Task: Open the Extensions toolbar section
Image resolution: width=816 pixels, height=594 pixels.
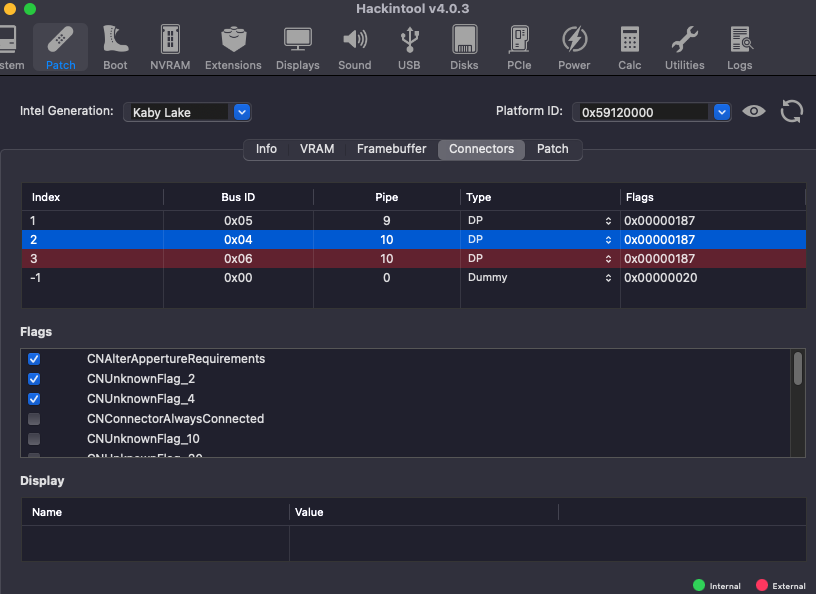Action: click(233, 47)
